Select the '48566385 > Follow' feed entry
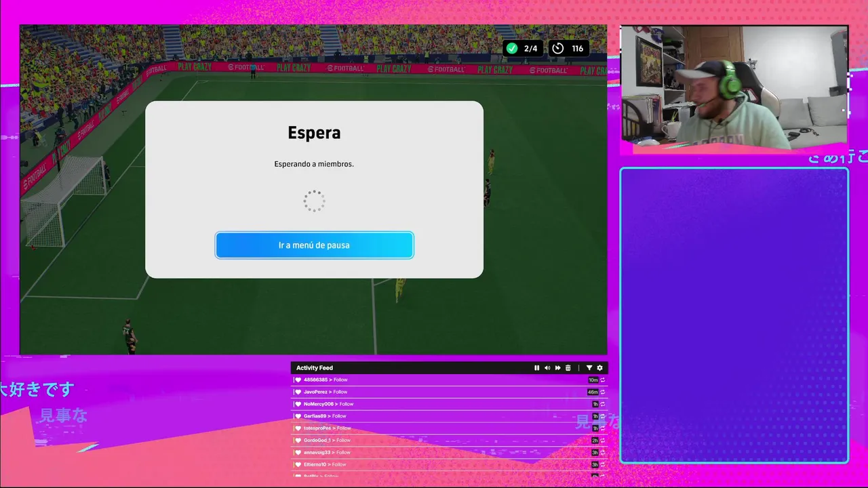Image resolution: width=868 pixels, height=488 pixels. pos(450,380)
